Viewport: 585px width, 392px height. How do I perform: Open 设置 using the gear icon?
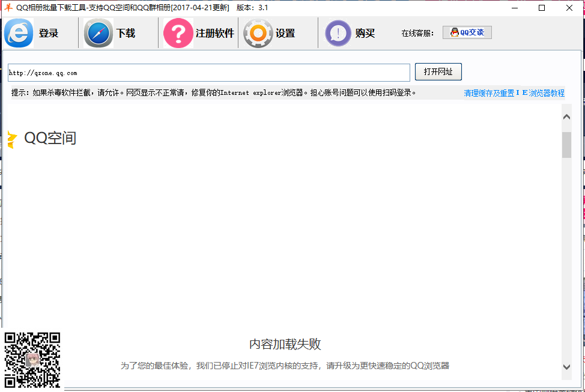pyautogui.click(x=258, y=33)
